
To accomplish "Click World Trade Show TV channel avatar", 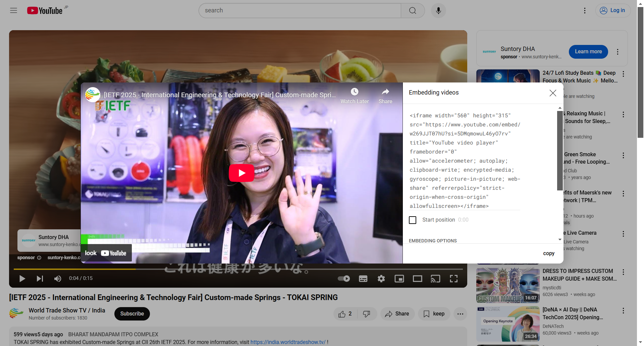I will pyautogui.click(x=16, y=313).
